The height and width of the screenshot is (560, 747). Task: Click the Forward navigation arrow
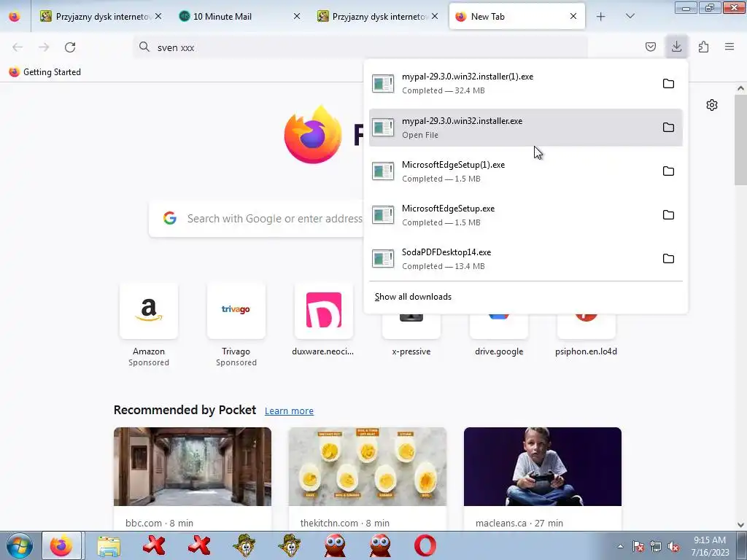point(44,47)
